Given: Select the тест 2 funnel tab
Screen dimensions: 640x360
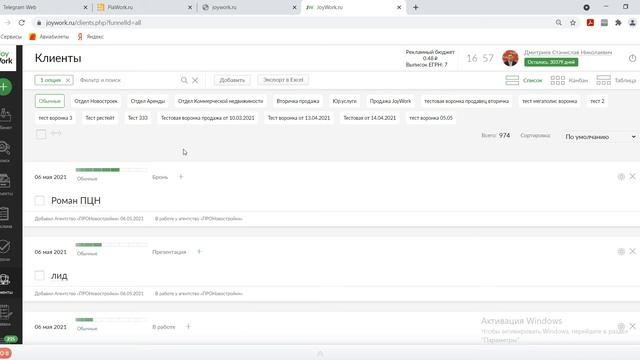Looking at the screenshot, I should (597, 101).
